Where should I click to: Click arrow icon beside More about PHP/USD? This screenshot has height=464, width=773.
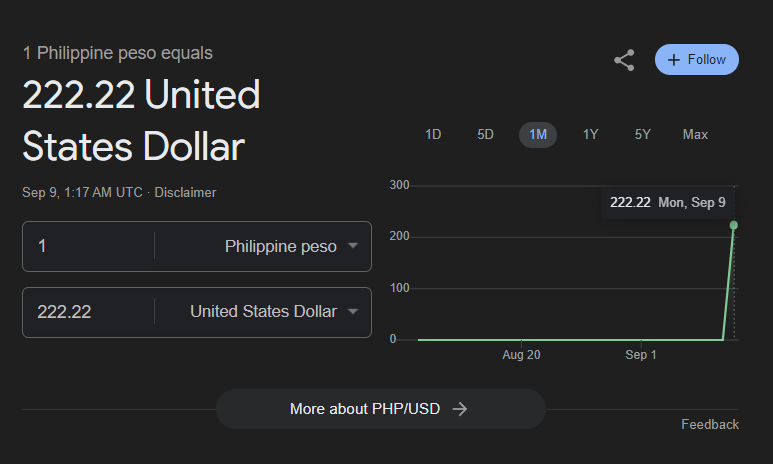459,409
